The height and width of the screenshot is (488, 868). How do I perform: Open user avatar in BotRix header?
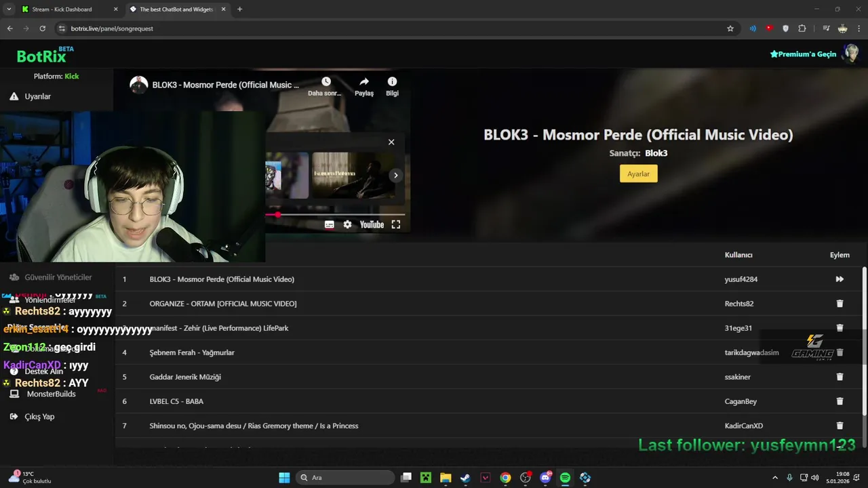(850, 54)
